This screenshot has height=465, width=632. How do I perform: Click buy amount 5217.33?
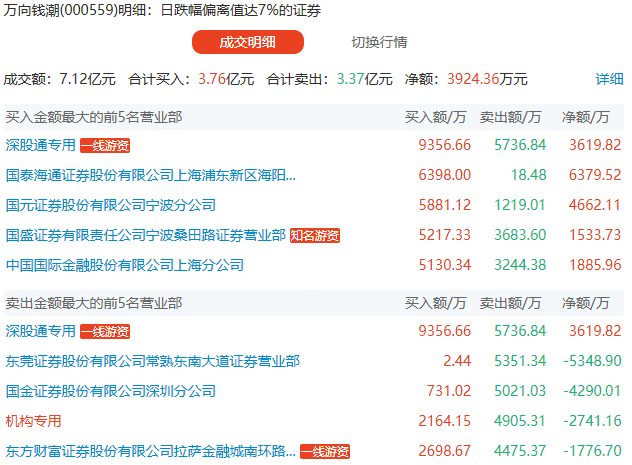click(445, 235)
